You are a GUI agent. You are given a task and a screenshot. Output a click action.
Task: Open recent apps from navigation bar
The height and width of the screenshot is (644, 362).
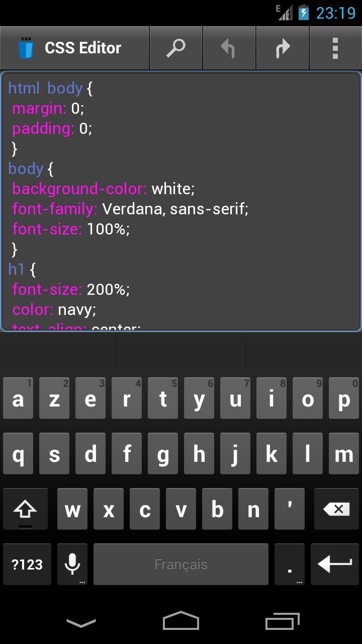282,621
